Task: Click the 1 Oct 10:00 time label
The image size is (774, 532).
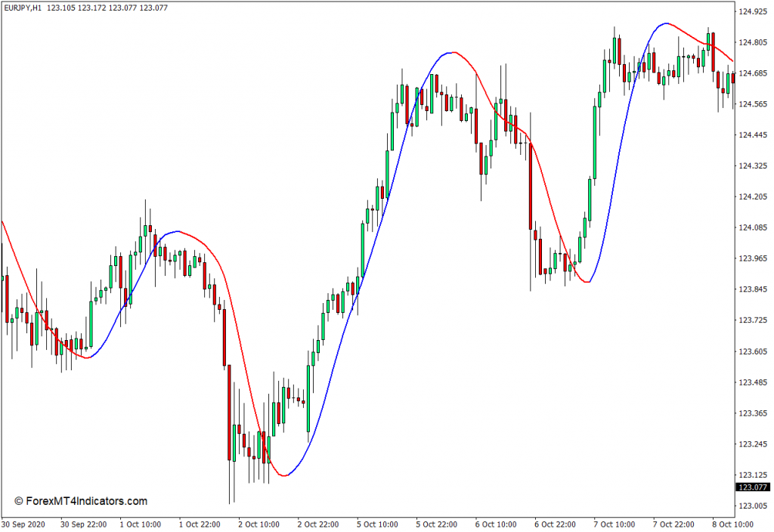Action: pyautogui.click(x=140, y=524)
